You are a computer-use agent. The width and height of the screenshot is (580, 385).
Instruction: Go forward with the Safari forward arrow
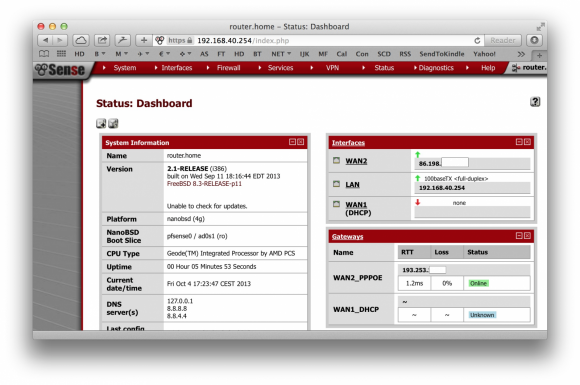(x=60, y=40)
